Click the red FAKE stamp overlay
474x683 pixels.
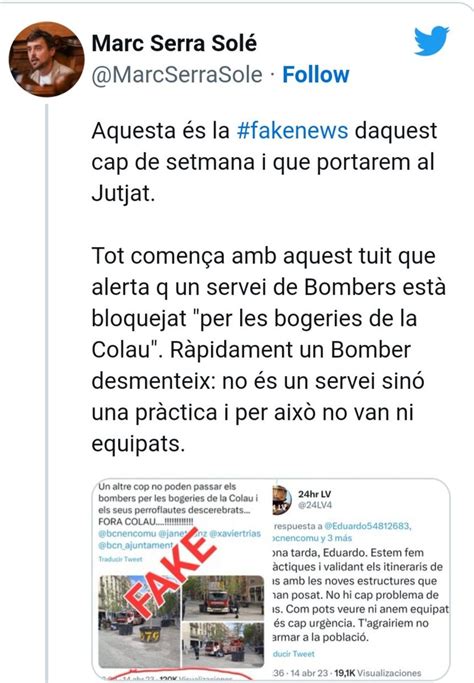point(171,574)
